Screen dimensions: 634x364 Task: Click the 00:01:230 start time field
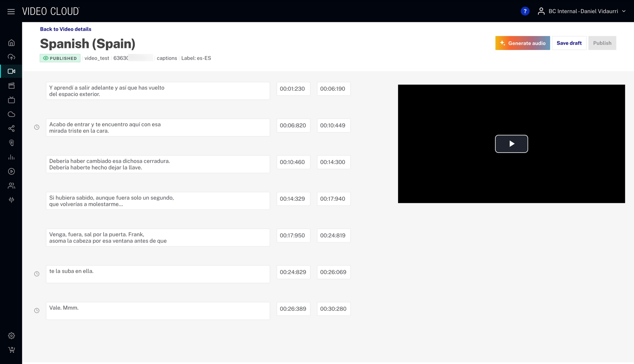293,89
